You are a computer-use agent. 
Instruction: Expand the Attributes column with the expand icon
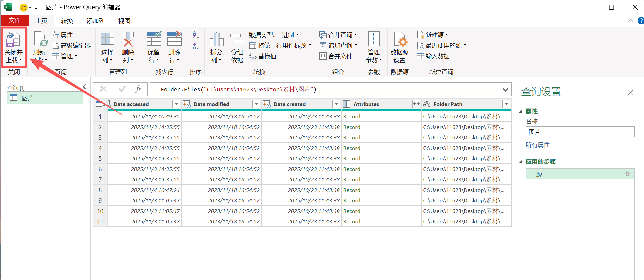coord(416,104)
